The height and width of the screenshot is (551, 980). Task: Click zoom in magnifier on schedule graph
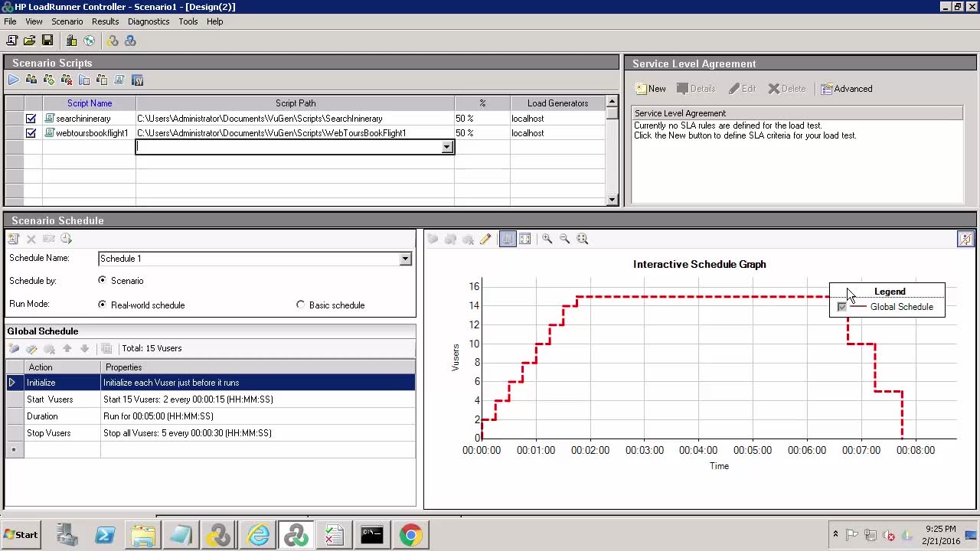[547, 239]
